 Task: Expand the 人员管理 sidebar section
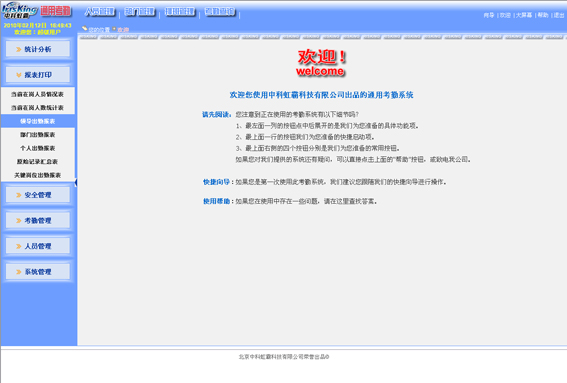[38, 246]
